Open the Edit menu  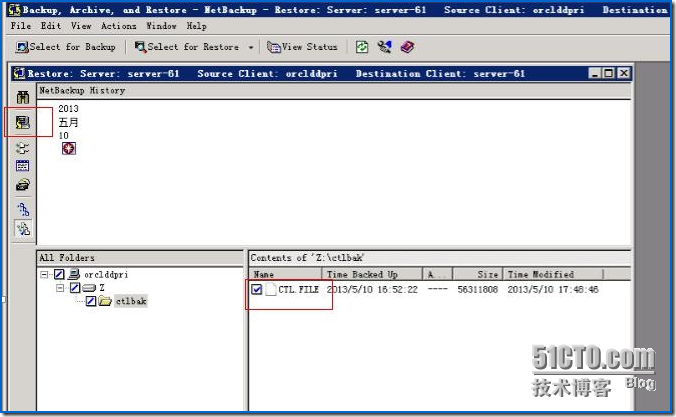pos(51,26)
